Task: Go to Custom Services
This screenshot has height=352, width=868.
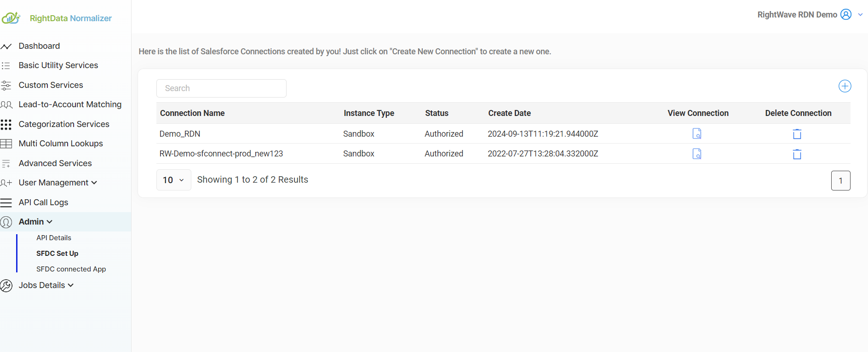Action: point(51,85)
